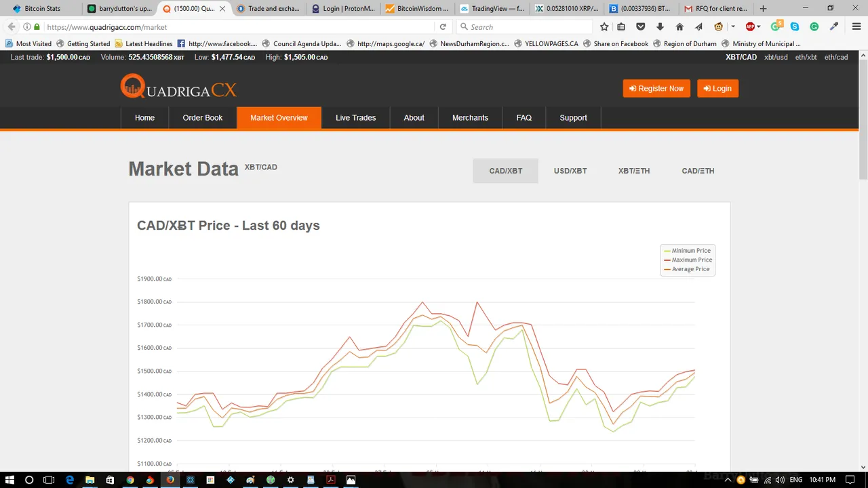
Task: Reload the page with the refresh icon
Action: click(x=443, y=27)
